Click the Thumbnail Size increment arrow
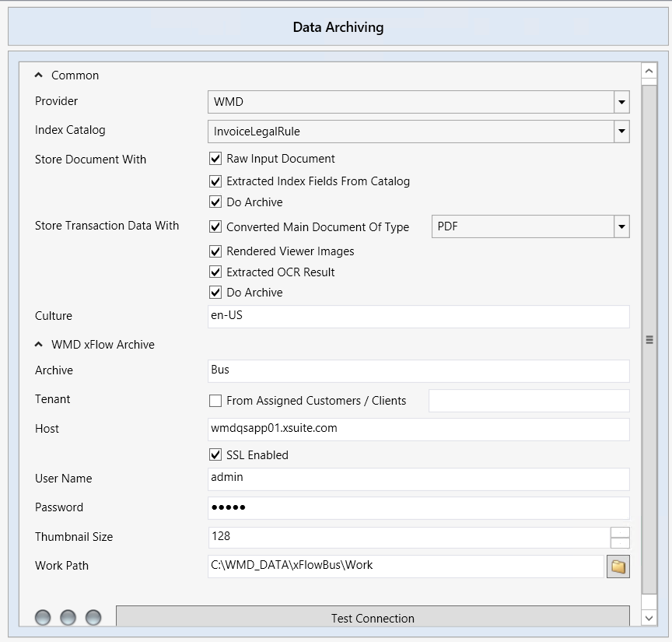The image size is (672, 642). point(620,532)
